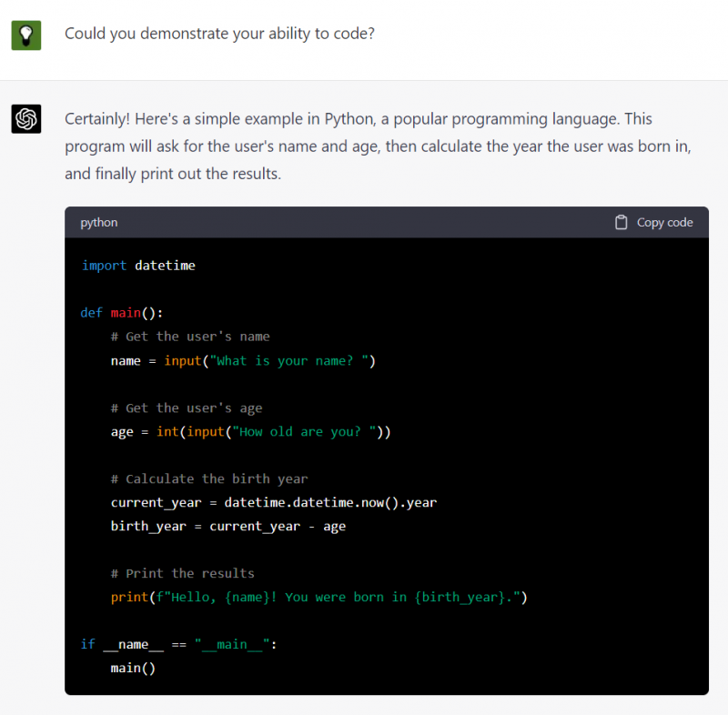The height and width of the screenshot is (715, 728).
Task: Click the "Calculate the birth year" comment
Action: 209,478
